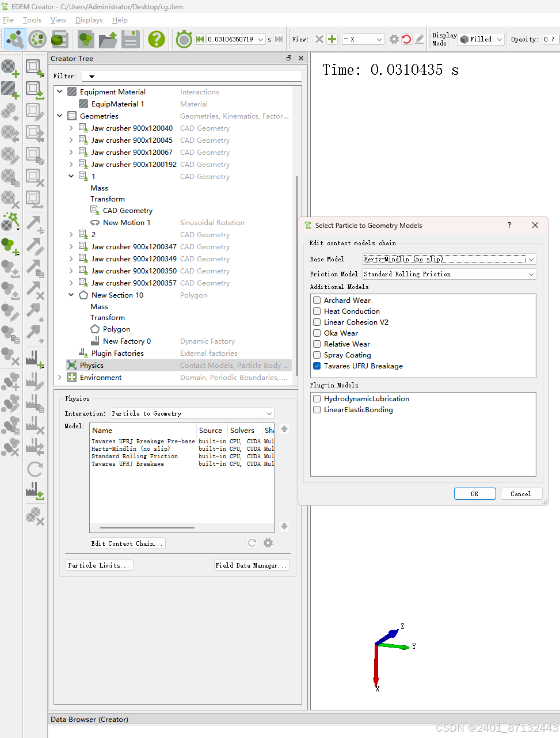Viewport: 560px width, 738px height.
Task: Switch to the Simulator mode icon
Action: pos(37,39)
